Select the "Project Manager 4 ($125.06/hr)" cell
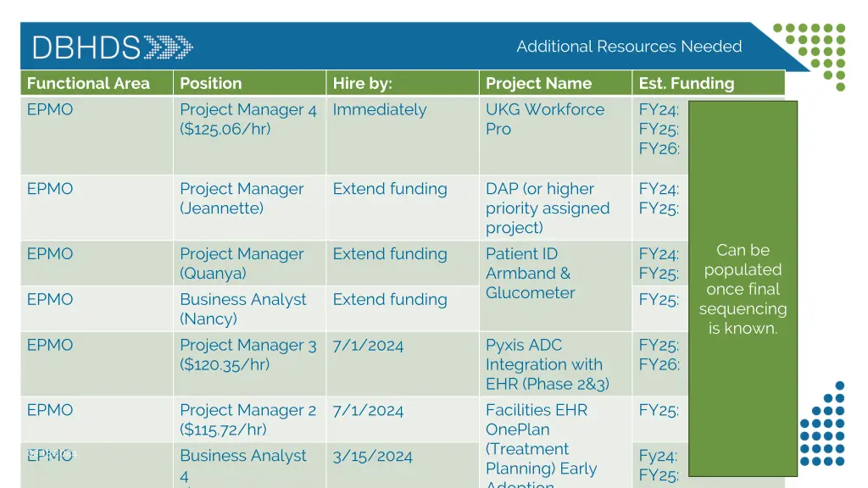 [x=248, y=119]
